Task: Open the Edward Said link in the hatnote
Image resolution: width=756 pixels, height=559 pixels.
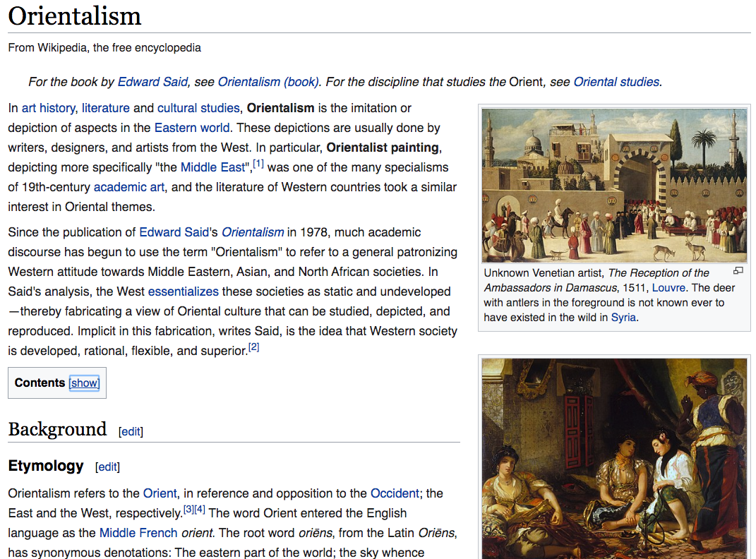Action: point(152,82)
